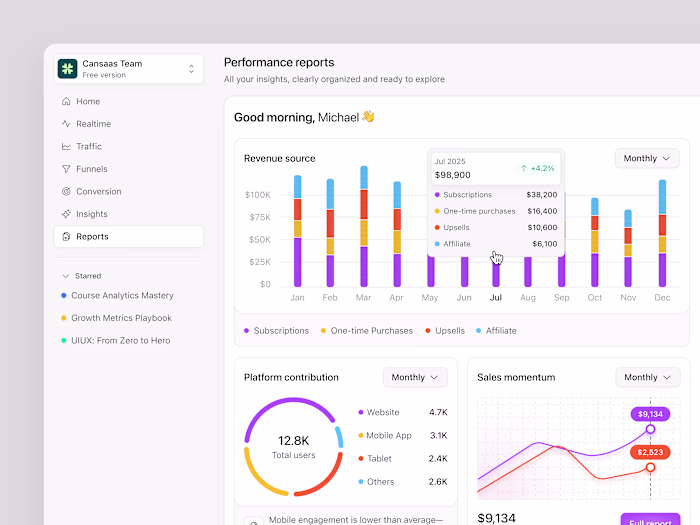
Task: Click Tablet 2.4K legend row
Action: [403, 459]
